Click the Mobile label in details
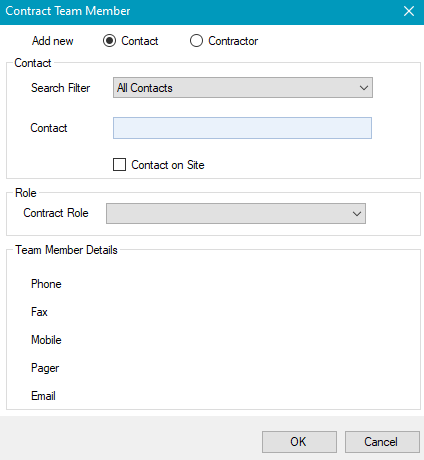Viewport: 424px width, 460px height. pyautogui.click(x=46, y=340)
